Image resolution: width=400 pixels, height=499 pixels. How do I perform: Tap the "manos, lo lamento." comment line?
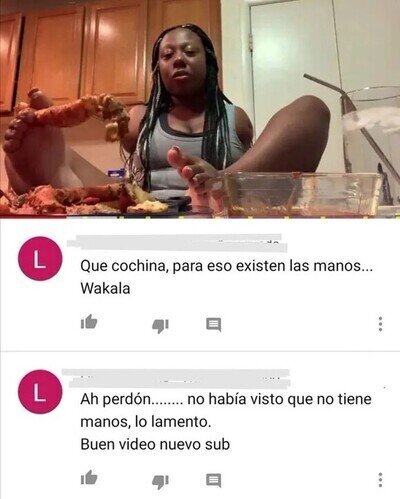[146, 422]
